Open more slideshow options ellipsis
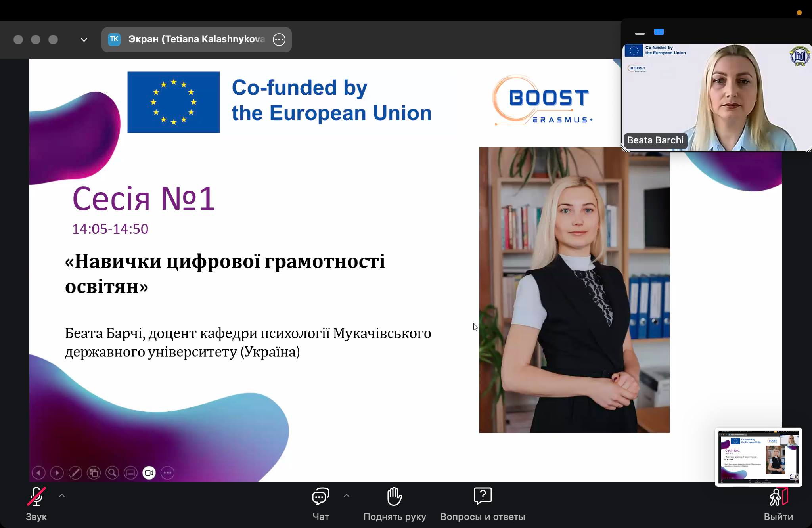This screenshot has height=528, width=812. (x=168, y=473)
